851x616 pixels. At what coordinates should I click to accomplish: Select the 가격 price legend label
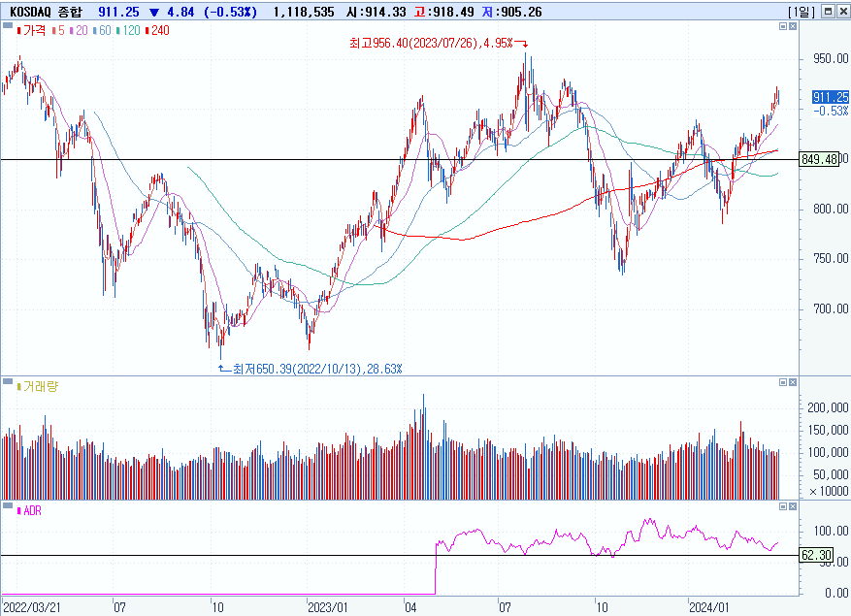[x=31, y=30]
